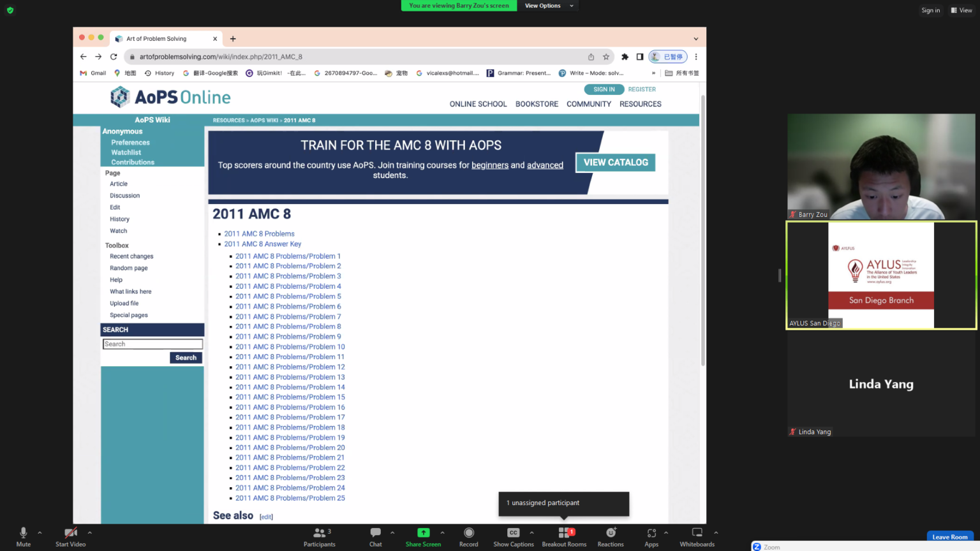Mute the microphone in Zoom toolbar

pos(24,537)
